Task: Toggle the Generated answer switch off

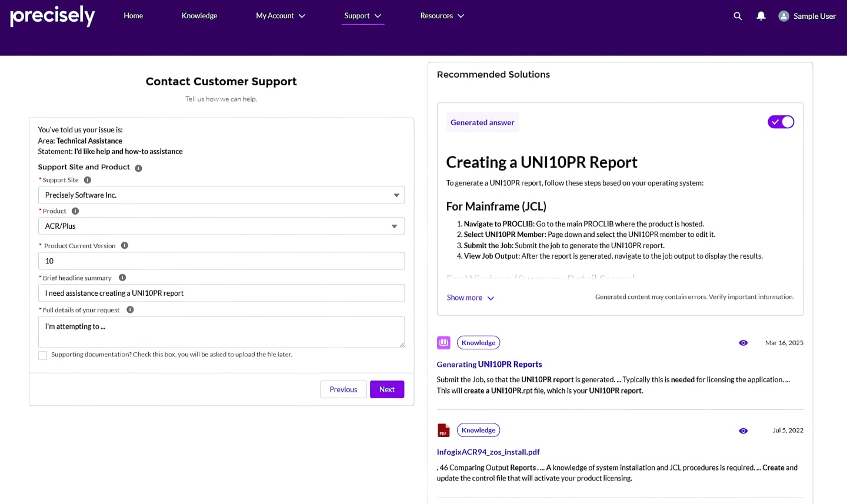Action: coord(781,122)
